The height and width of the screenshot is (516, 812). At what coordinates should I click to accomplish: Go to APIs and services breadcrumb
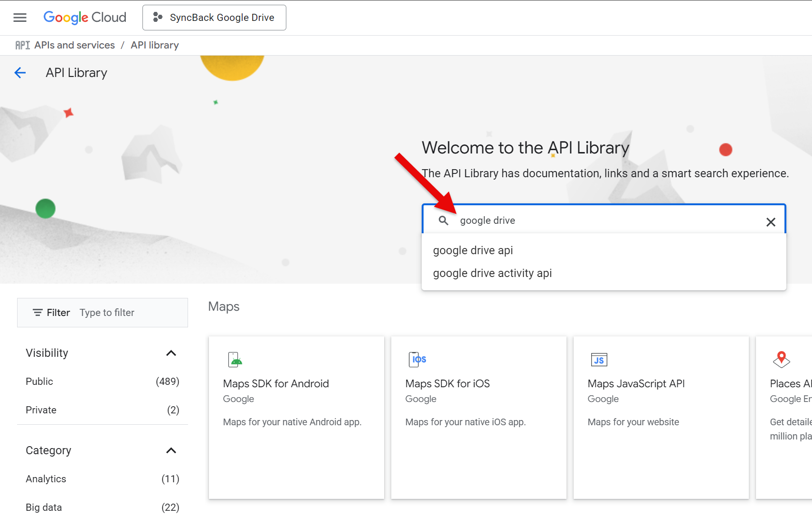[x=75, y=45]
